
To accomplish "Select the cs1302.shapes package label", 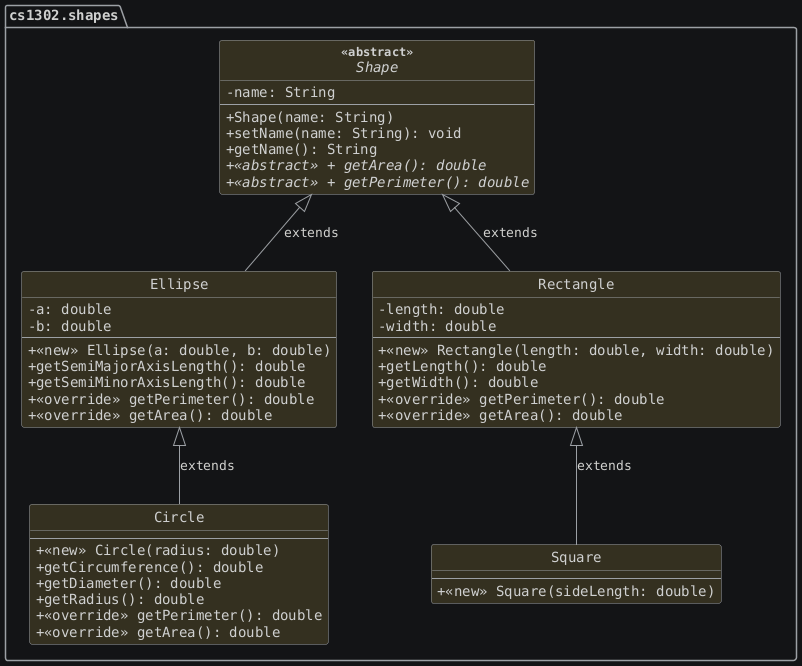I will point(63,16).
